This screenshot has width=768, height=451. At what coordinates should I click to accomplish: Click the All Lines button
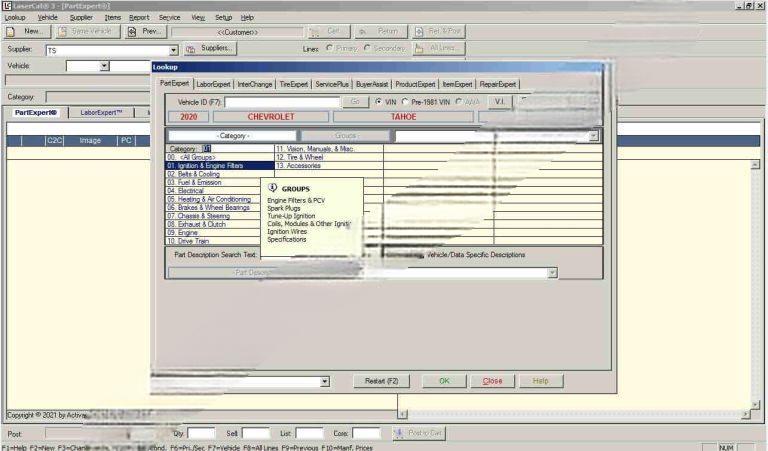point(438,48)
